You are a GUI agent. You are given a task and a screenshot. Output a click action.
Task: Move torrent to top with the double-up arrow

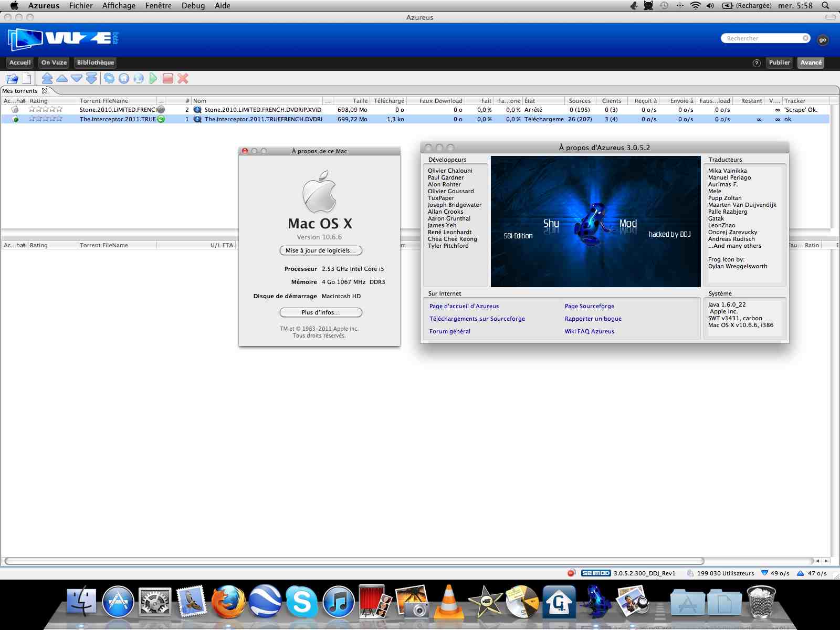(x=47, y=79)
